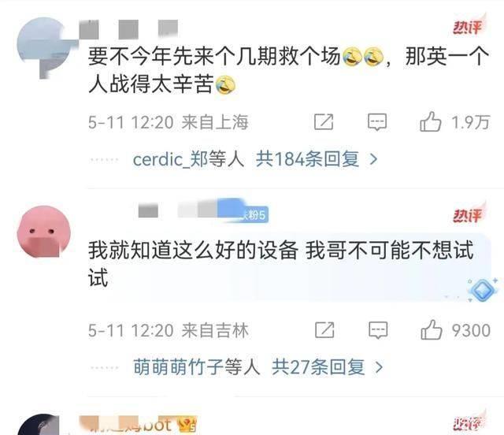
Task: Open cerdic_郑 user profile link
Action: 170,159
